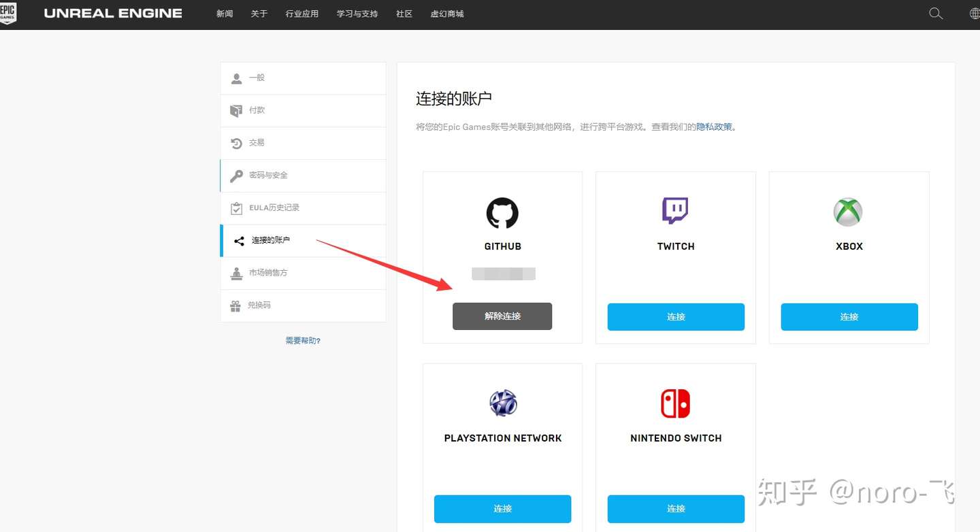Viewport: 980px width, 532px height.
Task: Click 解除连接 under GitHub
Action: [x=502, y=316]
